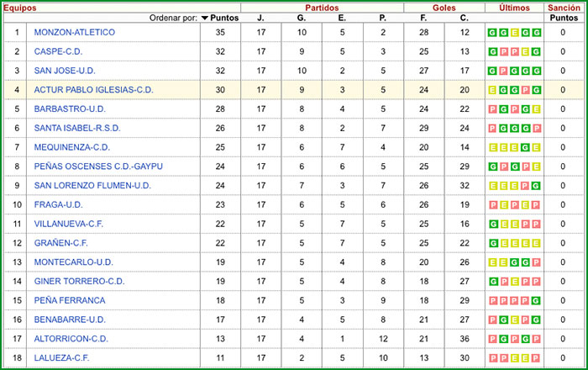Click the pink P badge in SAN JOSE-U.D. row
The height and width of the screenshot is (370, 588).
(x=502, y=71)
